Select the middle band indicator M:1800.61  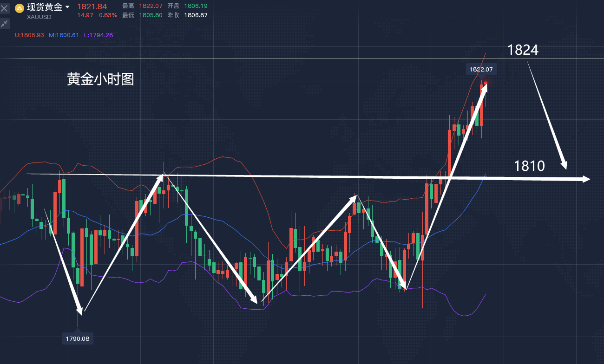64,35
